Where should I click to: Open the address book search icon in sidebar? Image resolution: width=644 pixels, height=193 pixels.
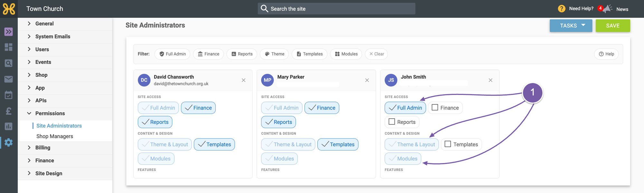(x=9, y=63)
